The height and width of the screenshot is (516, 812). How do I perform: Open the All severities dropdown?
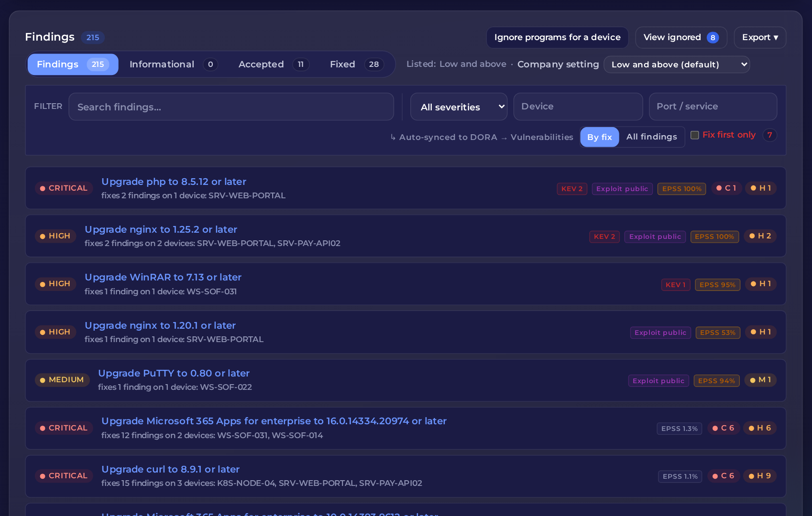pos(459,107)
